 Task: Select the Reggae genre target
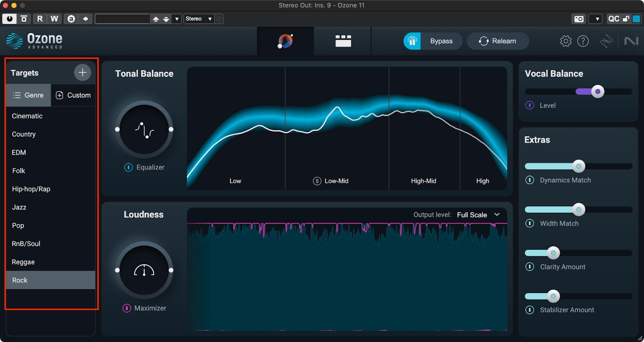tap(51, 262)
